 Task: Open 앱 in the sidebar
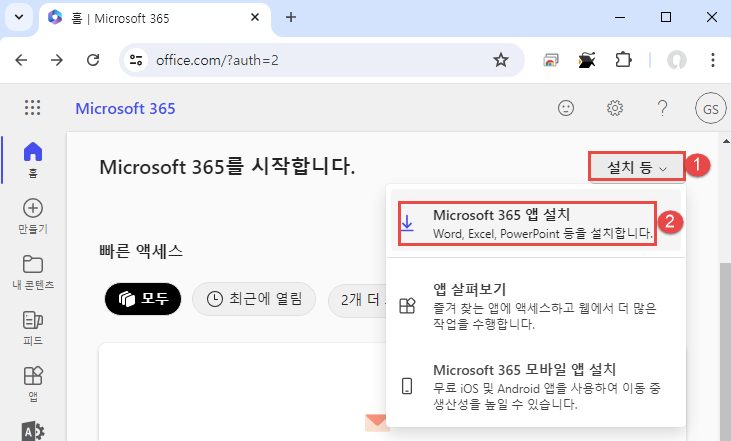click(x=33, y=384)
